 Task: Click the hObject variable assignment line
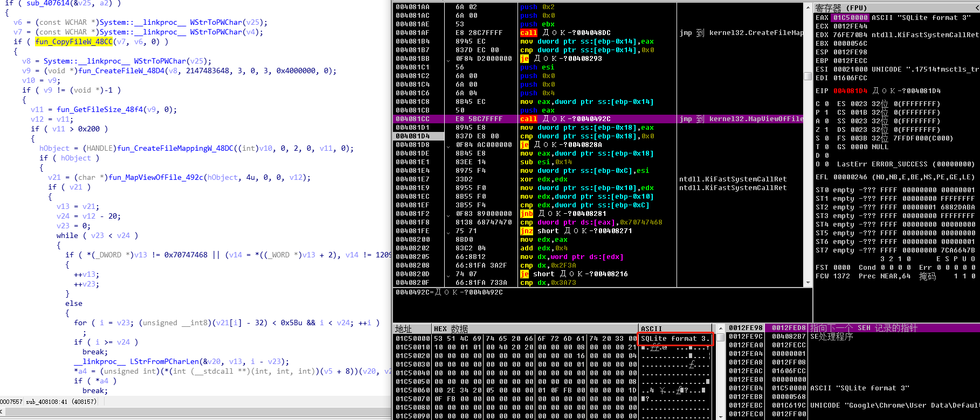point(196,149)
